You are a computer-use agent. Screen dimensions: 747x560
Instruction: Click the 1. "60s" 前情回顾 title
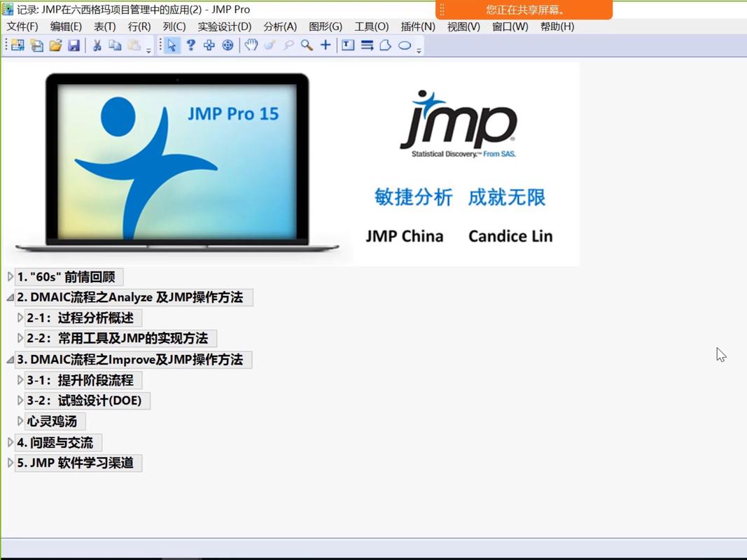69,276
